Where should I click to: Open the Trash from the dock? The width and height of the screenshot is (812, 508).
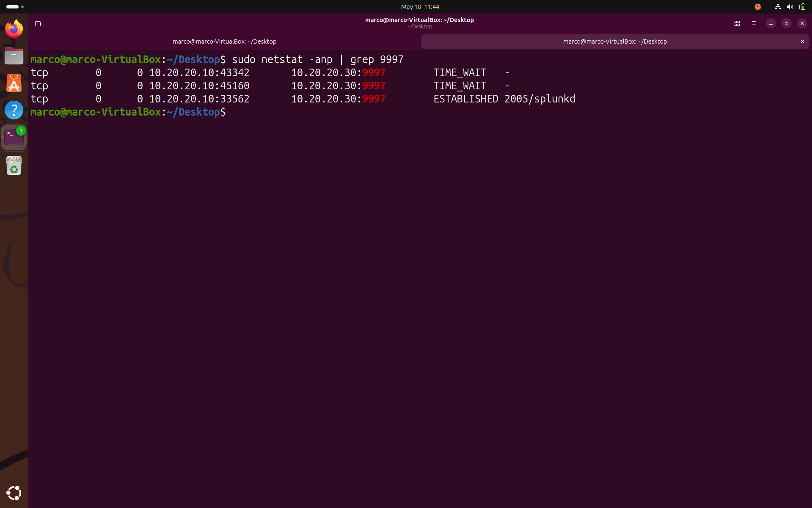click(x=14, y=166)
